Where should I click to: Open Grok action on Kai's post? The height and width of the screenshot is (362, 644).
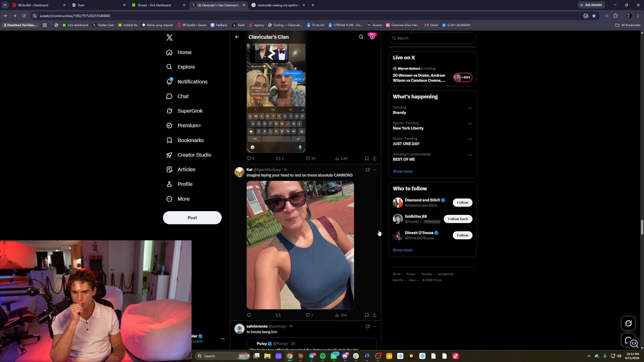(x=367, y=170)
